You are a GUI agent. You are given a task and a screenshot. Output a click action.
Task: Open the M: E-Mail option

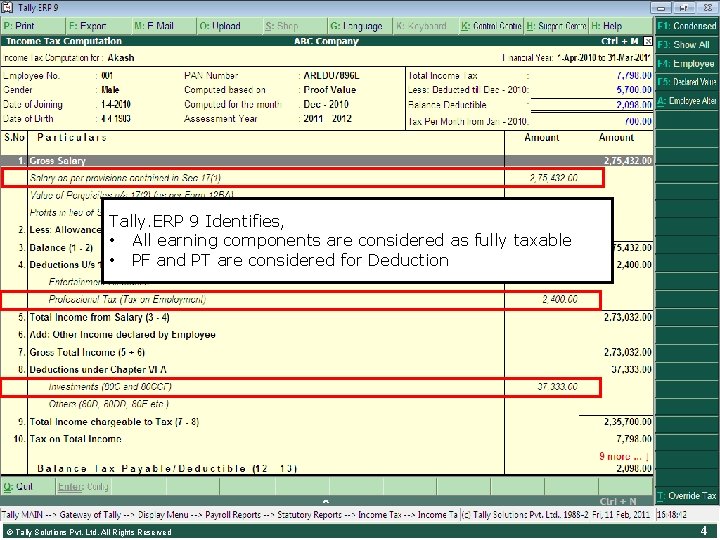pos(163,26)
